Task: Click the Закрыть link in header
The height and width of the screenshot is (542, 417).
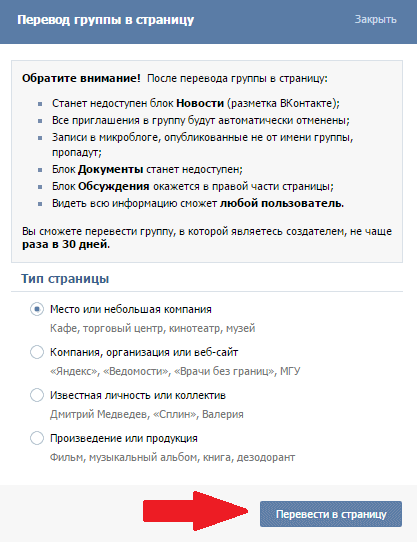Action: [376, 19]
